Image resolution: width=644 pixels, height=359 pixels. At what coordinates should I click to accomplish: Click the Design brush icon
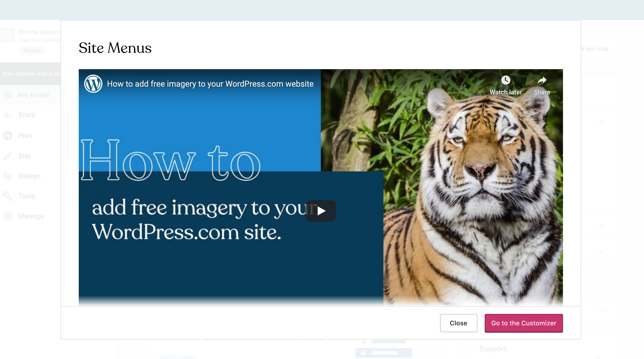click(x=8, y=176)
